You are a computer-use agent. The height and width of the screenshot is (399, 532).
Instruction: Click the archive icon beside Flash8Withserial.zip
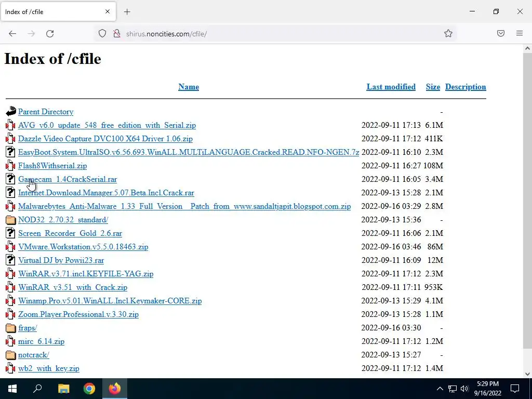[x=10, y=166]
